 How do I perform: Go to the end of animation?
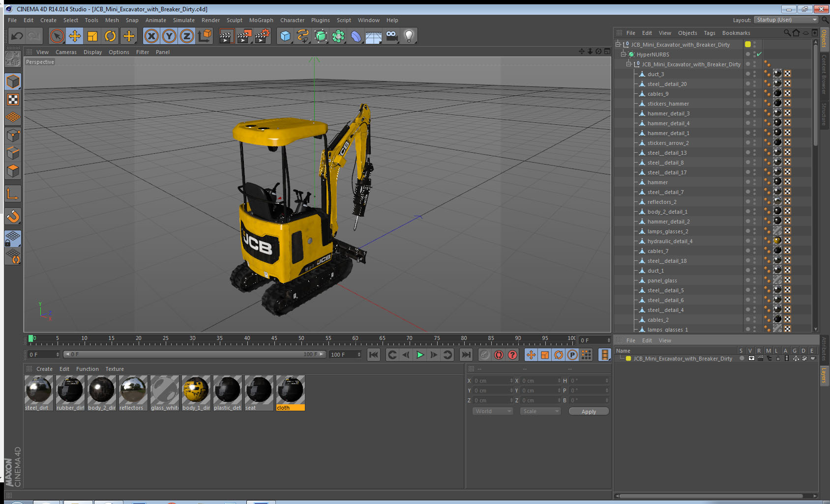pos(466,355)
